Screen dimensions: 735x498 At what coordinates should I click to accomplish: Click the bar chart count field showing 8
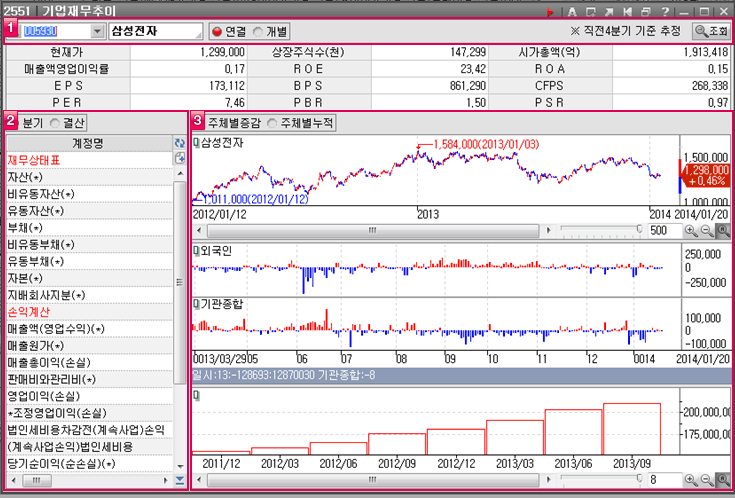click(x=665, y=480)
